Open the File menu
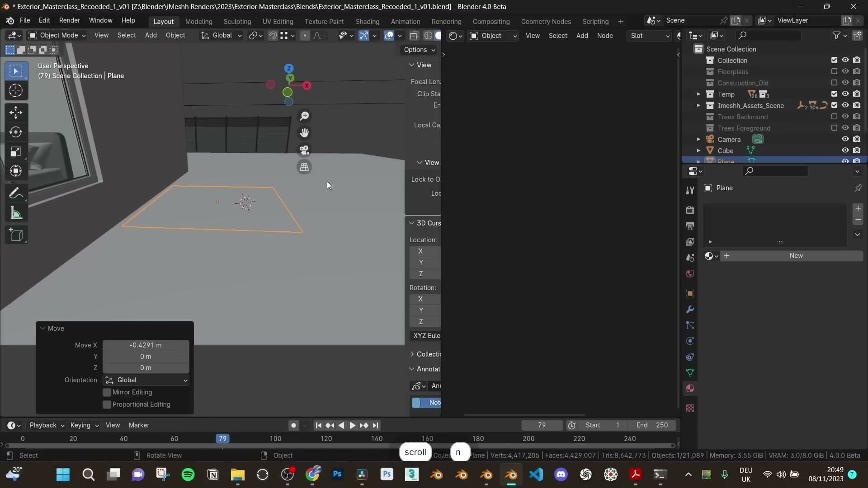This screenshot has width=868, height=488. click(25, 20)
